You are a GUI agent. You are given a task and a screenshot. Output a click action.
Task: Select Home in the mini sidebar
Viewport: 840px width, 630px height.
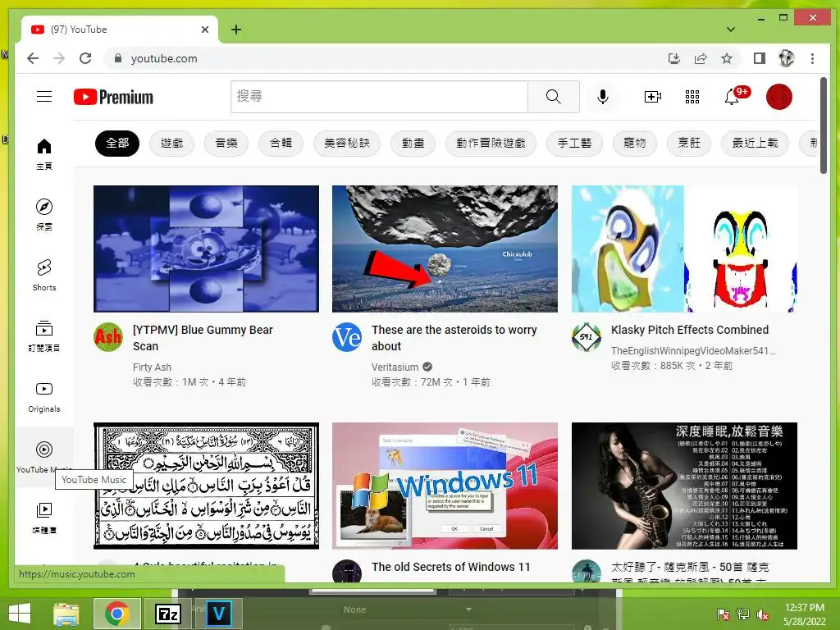coord(44,154)
